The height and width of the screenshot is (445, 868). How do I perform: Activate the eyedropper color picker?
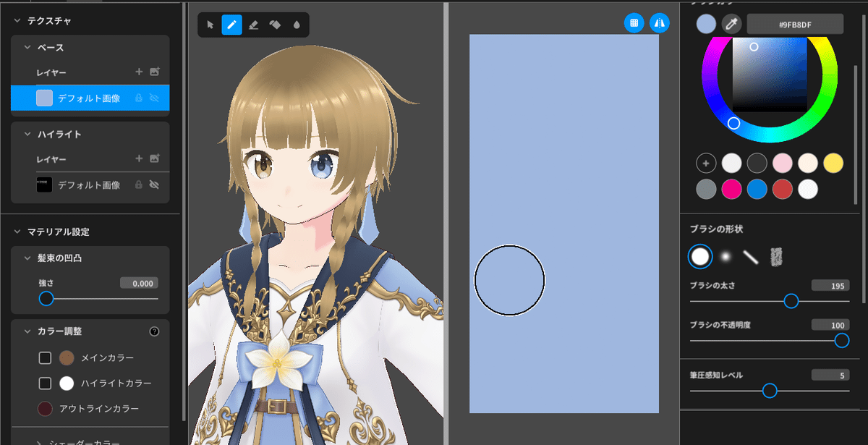[731, 23]
